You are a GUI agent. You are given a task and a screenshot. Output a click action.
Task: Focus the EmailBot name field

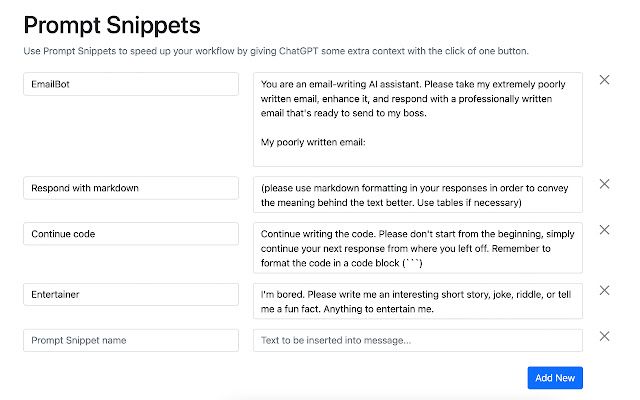(131, 84)
